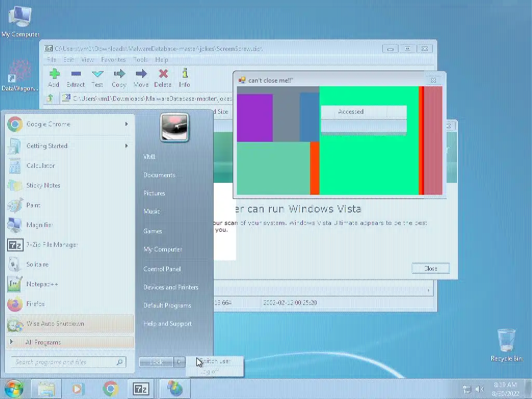Image resolution: width=532 pixels, height=399 pixels.
Task: Open the DataWagon desktop shortcut
Action: (x=20, y=76)
